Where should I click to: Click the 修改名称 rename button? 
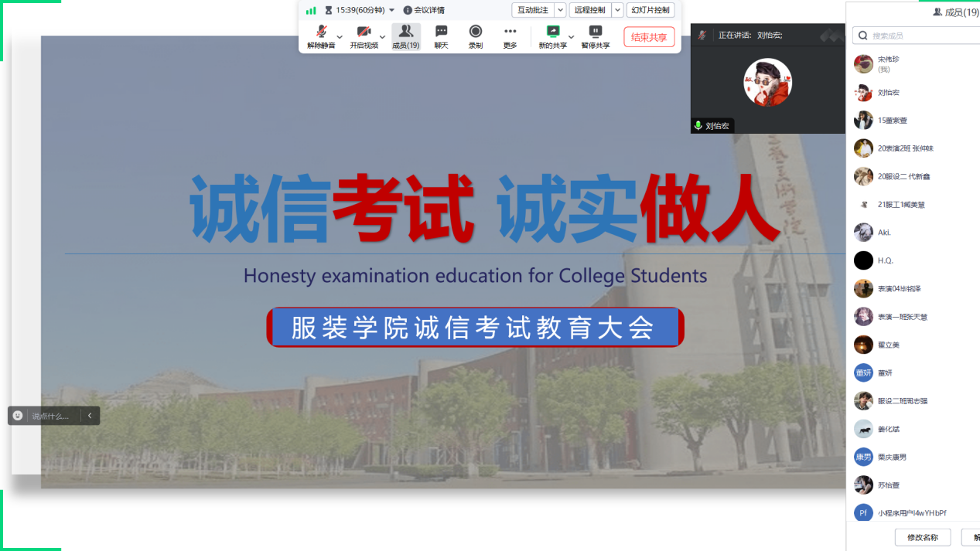[x=922, y=537]
